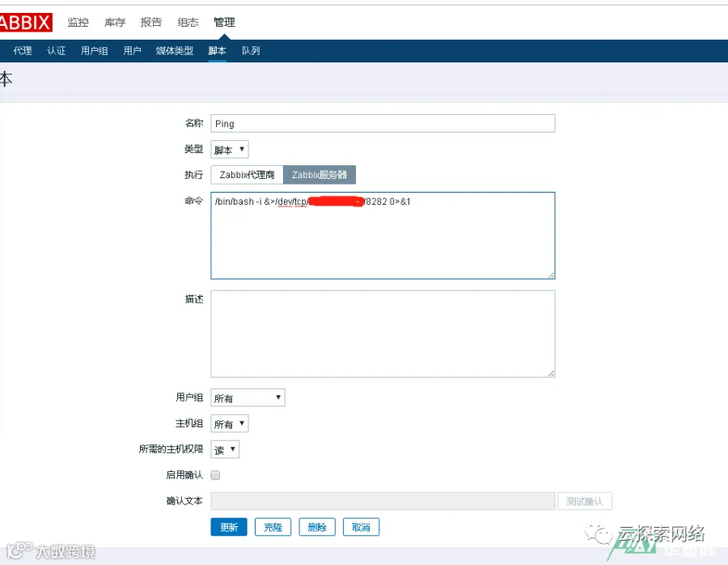Open the 组态 top menu

[x=188, y=23]
